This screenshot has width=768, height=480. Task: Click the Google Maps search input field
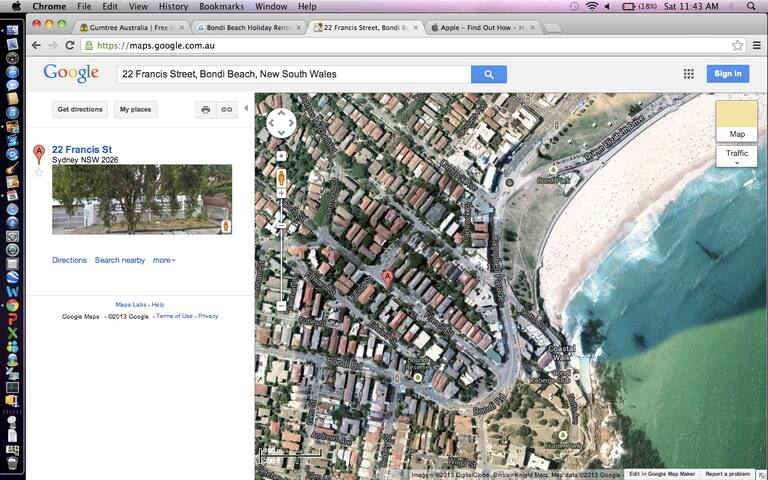294,74
